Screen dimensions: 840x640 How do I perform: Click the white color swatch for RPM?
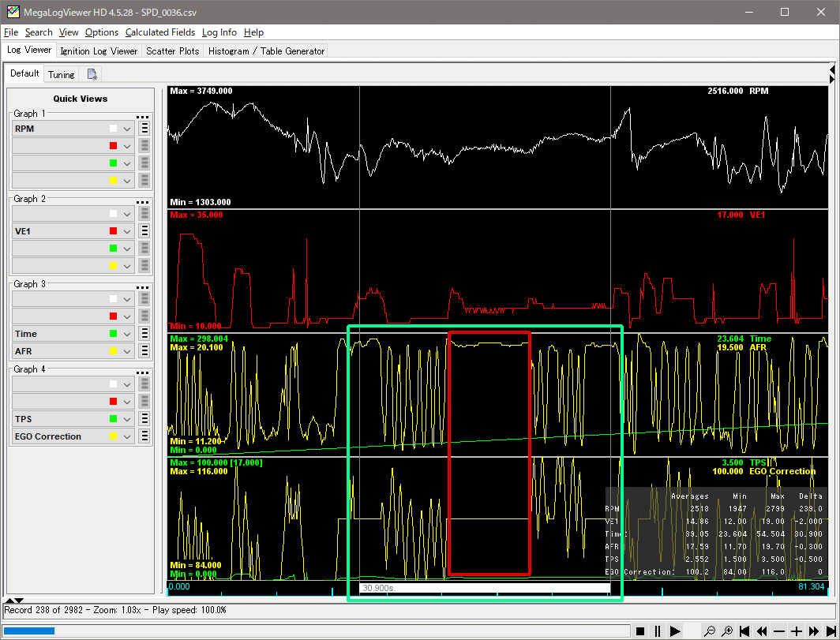[114, 128]
